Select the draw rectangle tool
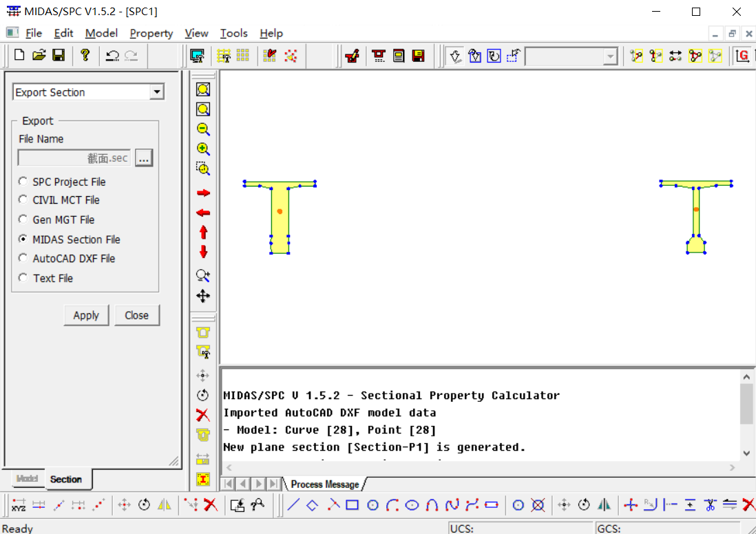 [352, 505]
